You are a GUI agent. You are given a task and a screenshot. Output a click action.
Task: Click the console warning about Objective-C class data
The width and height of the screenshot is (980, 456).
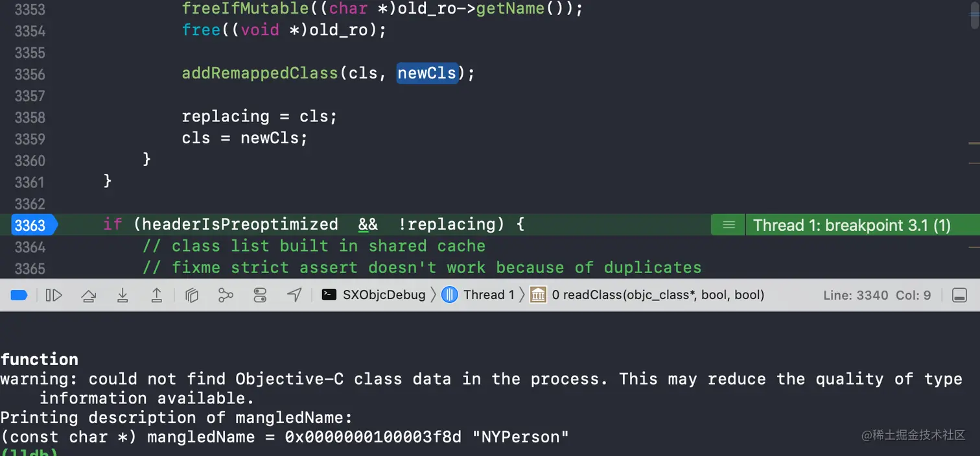click(x=481, y=388)
